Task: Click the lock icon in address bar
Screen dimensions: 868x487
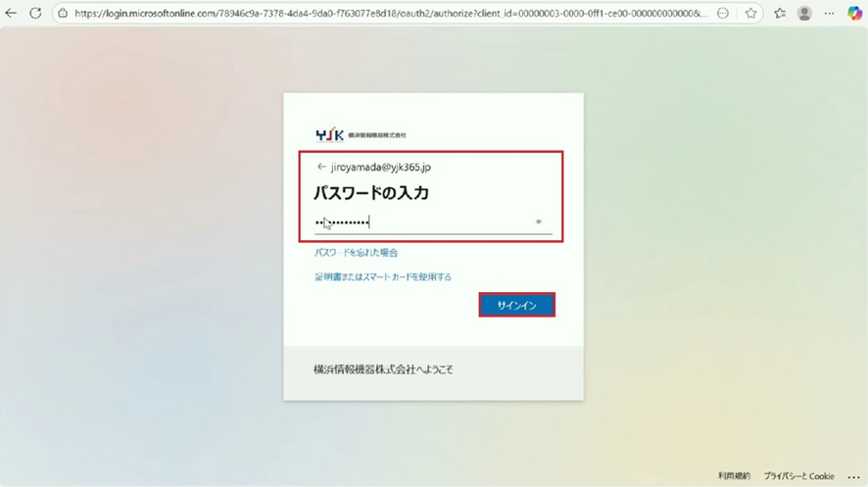Action: (x=62, y=14)
